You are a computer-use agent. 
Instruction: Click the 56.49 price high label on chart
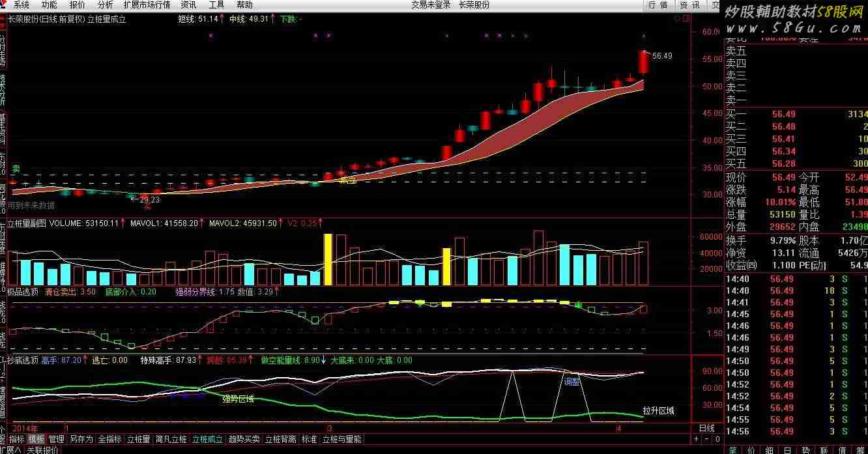(661, 56)
